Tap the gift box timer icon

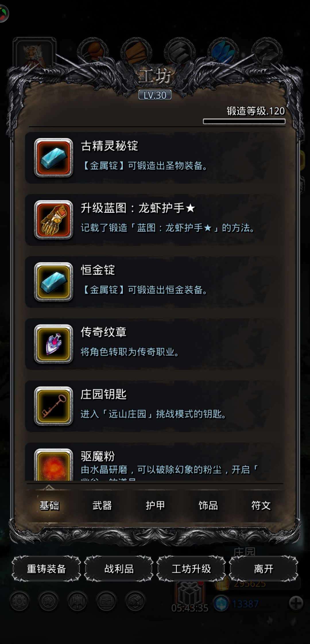(x=190, y=593)
